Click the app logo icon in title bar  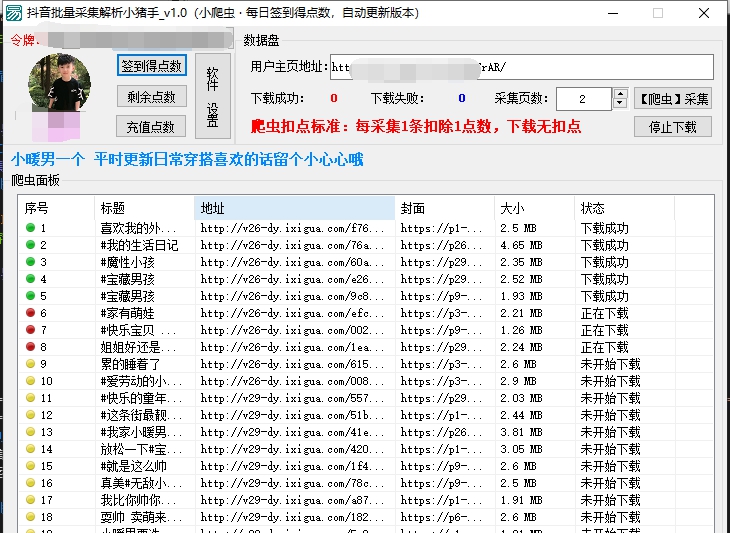click(x=14, y=13)
